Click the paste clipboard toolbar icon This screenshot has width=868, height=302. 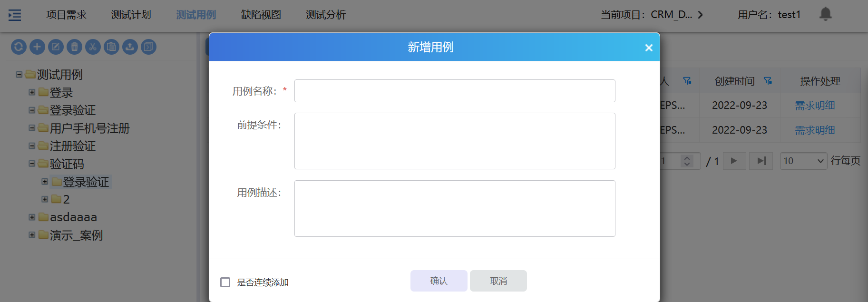[x=111, y=47]
